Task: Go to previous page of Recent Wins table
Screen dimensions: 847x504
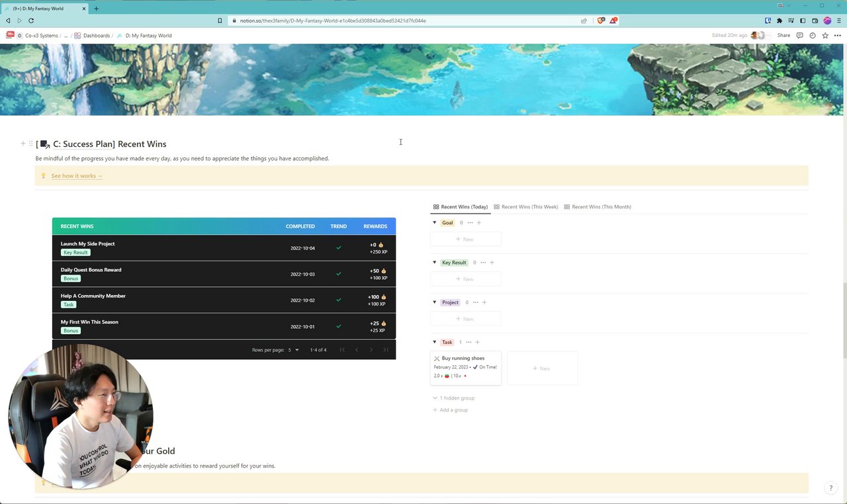Action: 357,350
